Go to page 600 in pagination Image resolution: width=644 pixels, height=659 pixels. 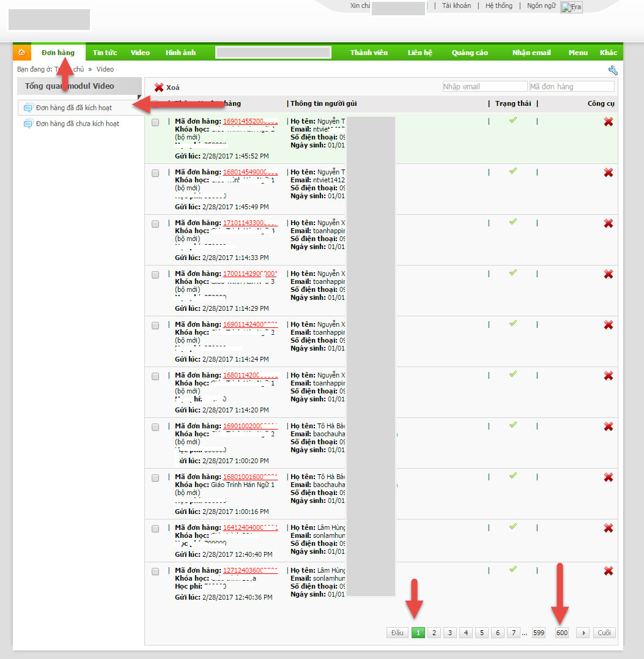coord(561,633)
